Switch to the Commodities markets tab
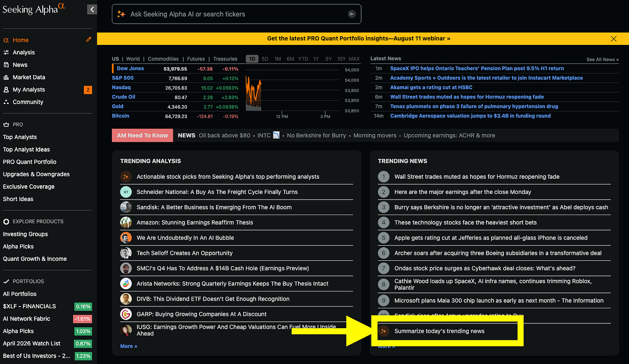 163,59
